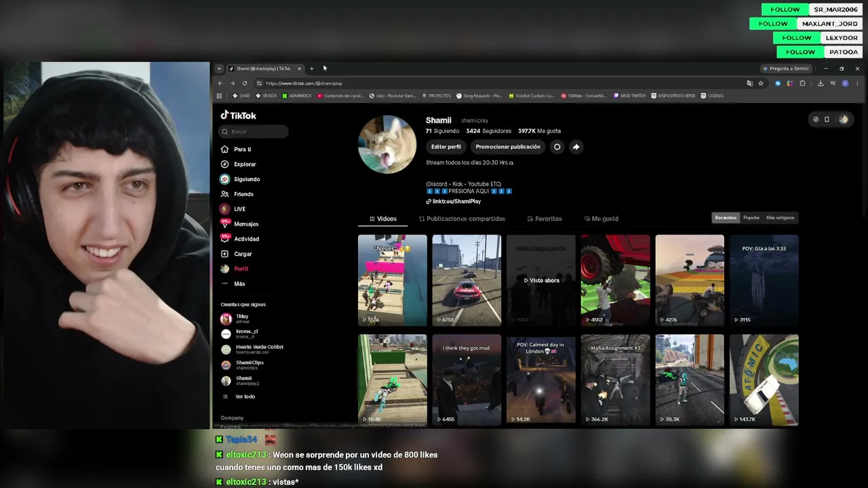Click the TikTok logo in the sidebar
This screenshot has height=488, width=868.
pos(238,115)
